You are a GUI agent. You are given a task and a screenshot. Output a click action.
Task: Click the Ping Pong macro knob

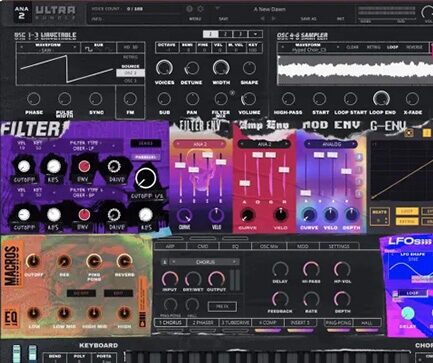click(x=94, y=261)
